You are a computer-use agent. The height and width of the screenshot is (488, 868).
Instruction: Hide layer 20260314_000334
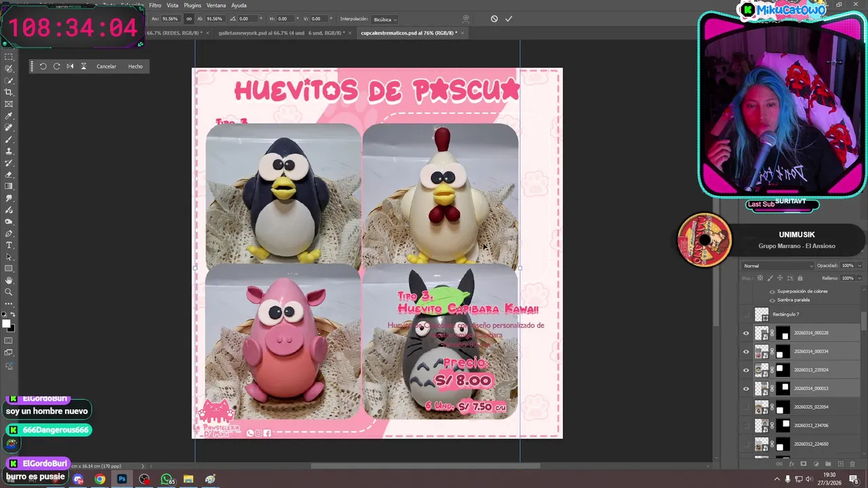(747, 351)
